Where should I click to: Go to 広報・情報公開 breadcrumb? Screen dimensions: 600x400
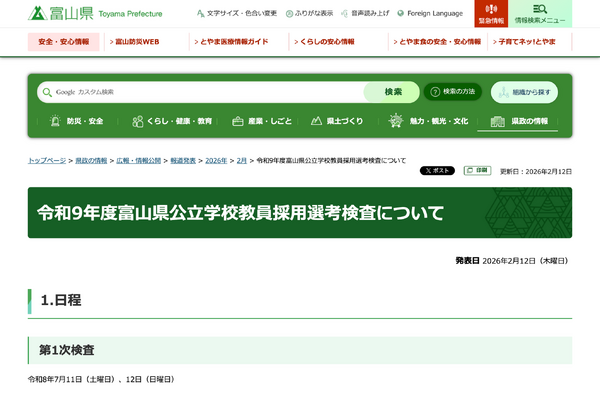click(x=139, y=161)
